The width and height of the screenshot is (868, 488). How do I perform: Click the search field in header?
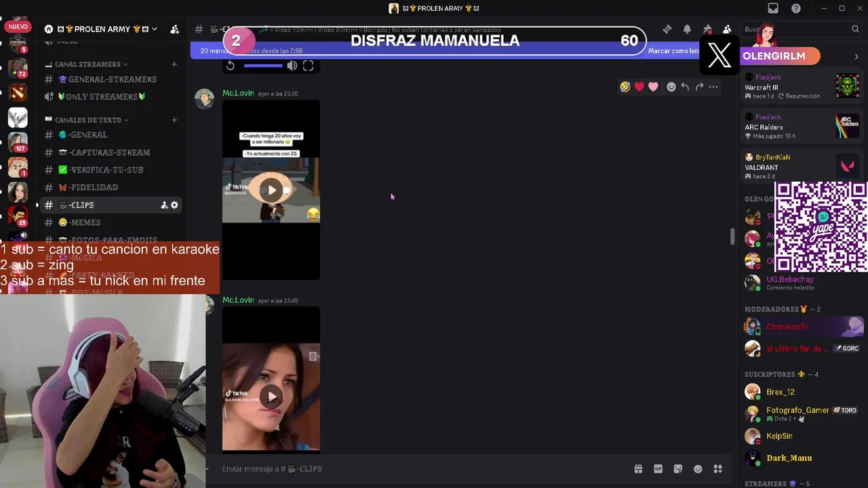point(800,29)
